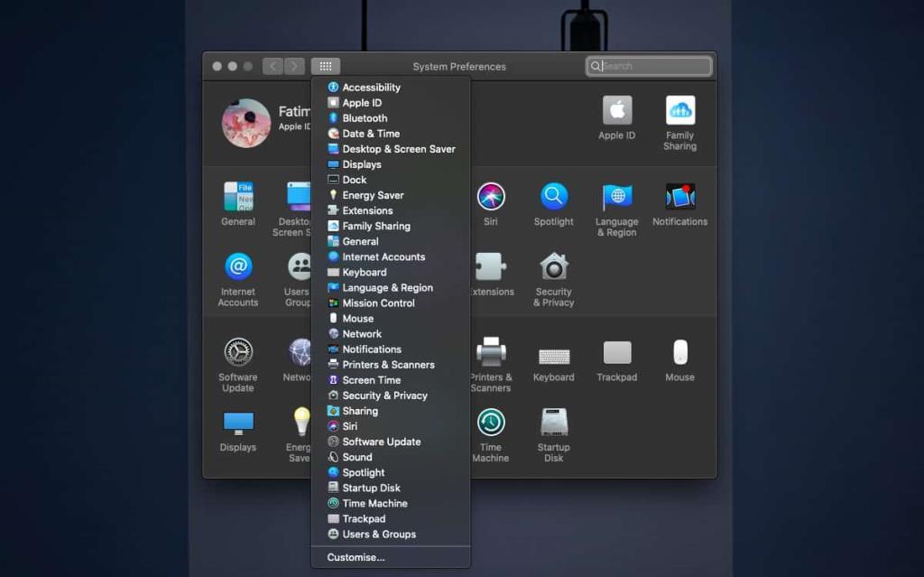Select Mission Control from the dropdown menu
This screenshot has width=924, height=577.
(x=376, y=302)
